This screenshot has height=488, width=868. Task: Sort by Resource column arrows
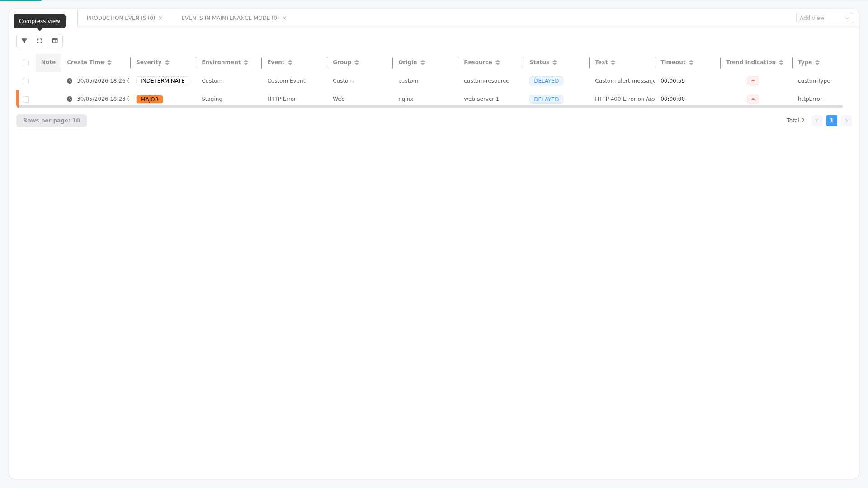(498, 62)
